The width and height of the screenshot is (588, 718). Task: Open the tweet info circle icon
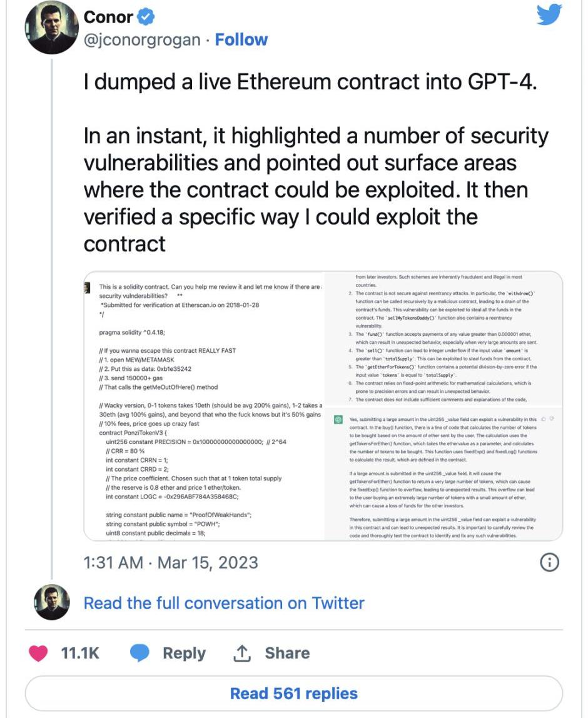pyautogui.click(x=549, y=563)
